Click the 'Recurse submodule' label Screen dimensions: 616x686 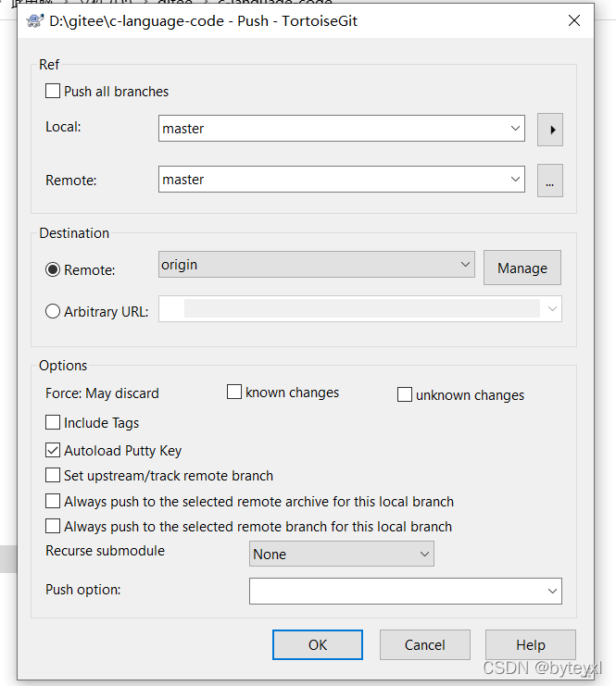(x=105, y=551)
